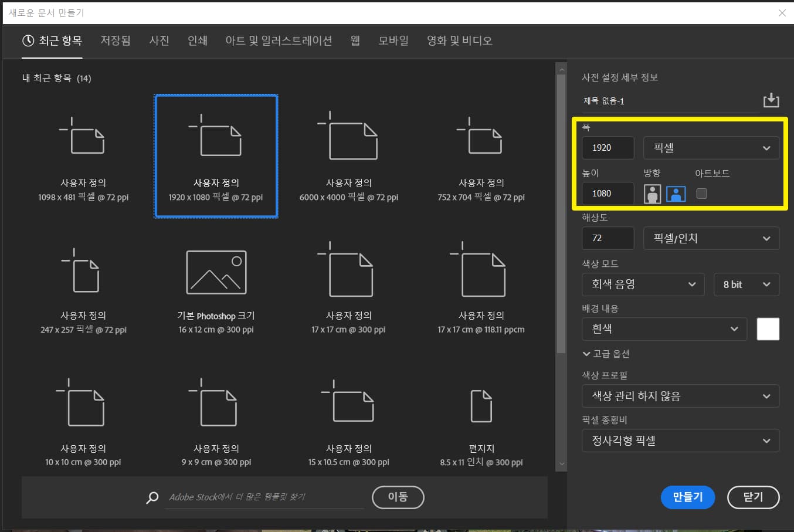Go to 아트 및 일러스트레이션 tab
The image size is (794, 532).
pyautogui.click(x=279, y=40)
